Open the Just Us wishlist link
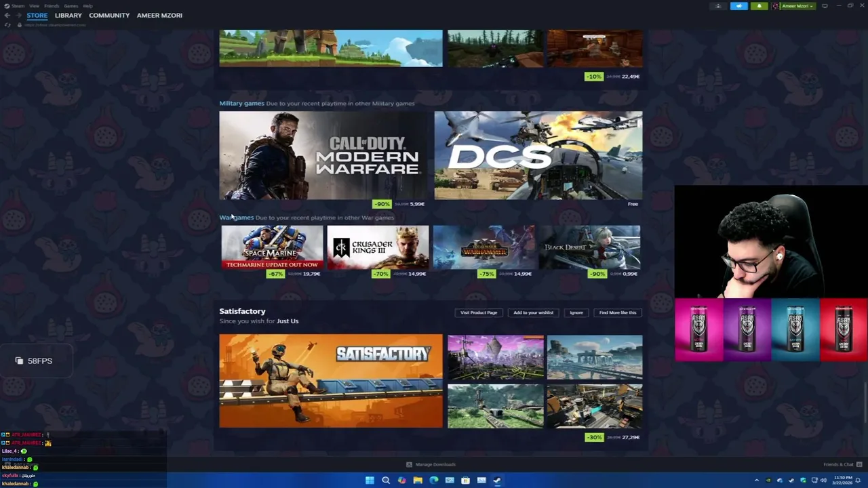 tap(288, 321)
